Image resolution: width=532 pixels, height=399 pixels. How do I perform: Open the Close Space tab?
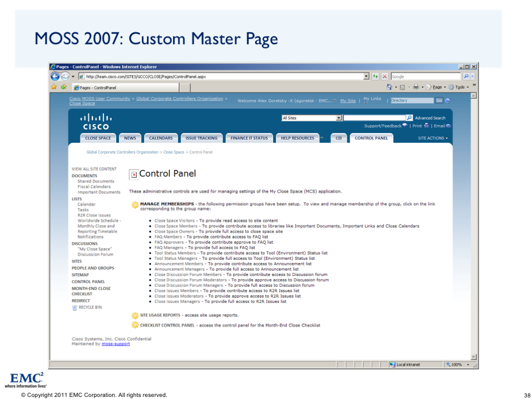[x=98, y=138]
